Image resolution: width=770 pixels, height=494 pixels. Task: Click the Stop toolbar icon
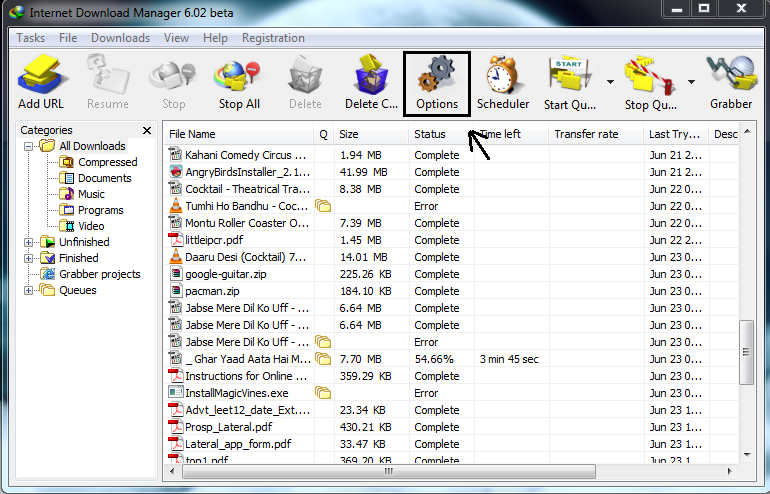[173, 77]
